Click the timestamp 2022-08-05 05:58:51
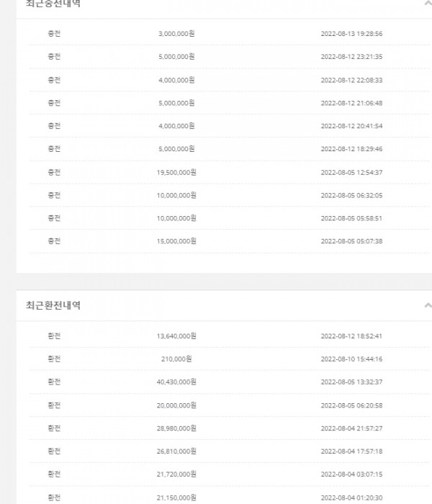432x504 pixels. click(351, 218)
